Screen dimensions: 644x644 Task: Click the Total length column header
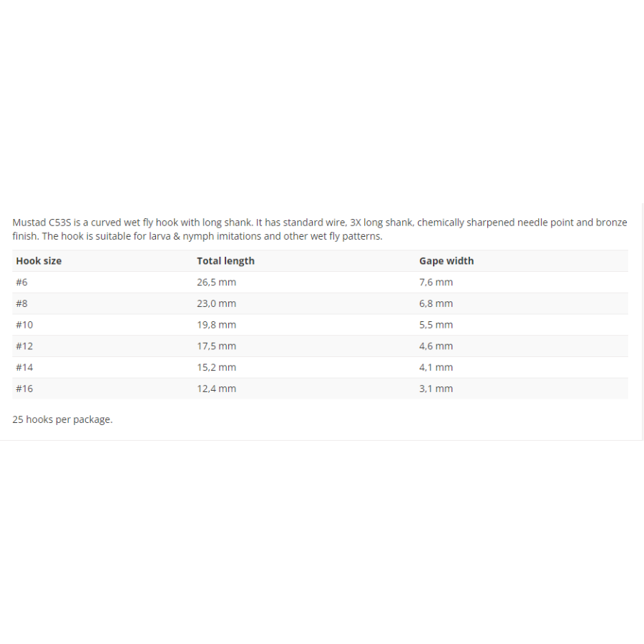225,260
